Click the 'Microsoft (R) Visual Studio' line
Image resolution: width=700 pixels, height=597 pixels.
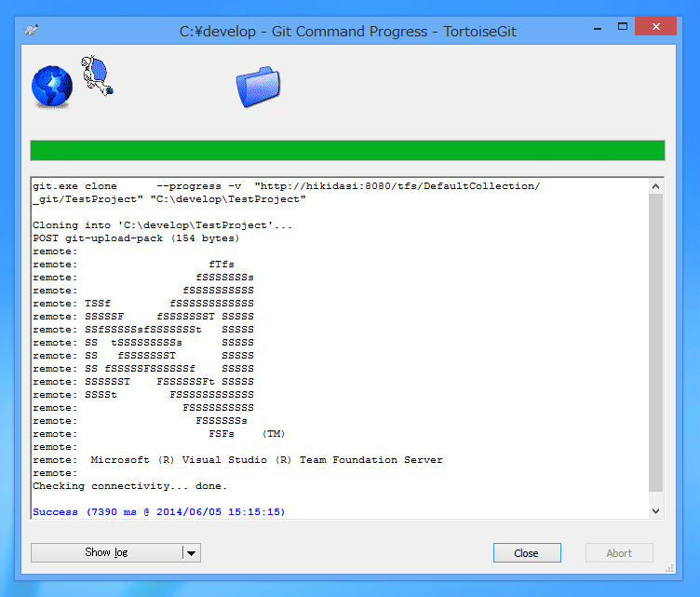[237, 460]
